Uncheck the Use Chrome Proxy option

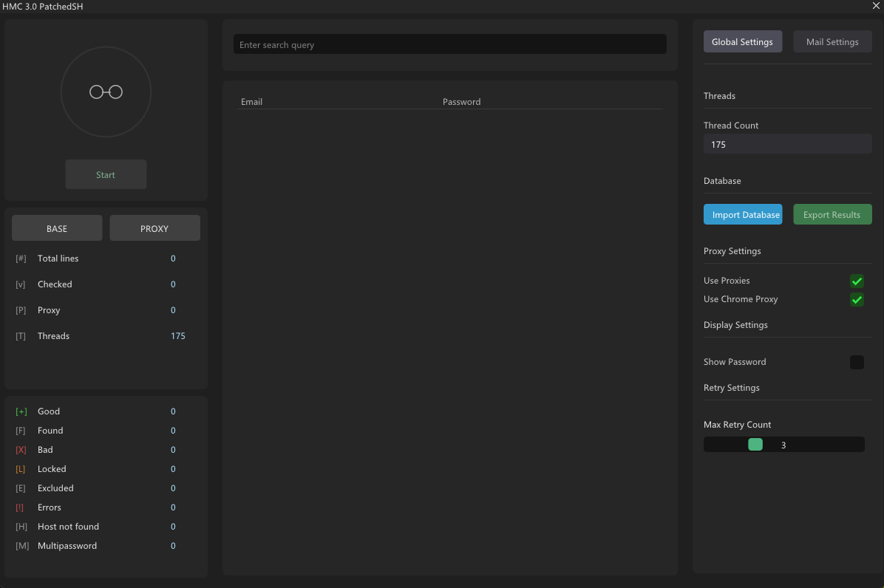[857, 299]
